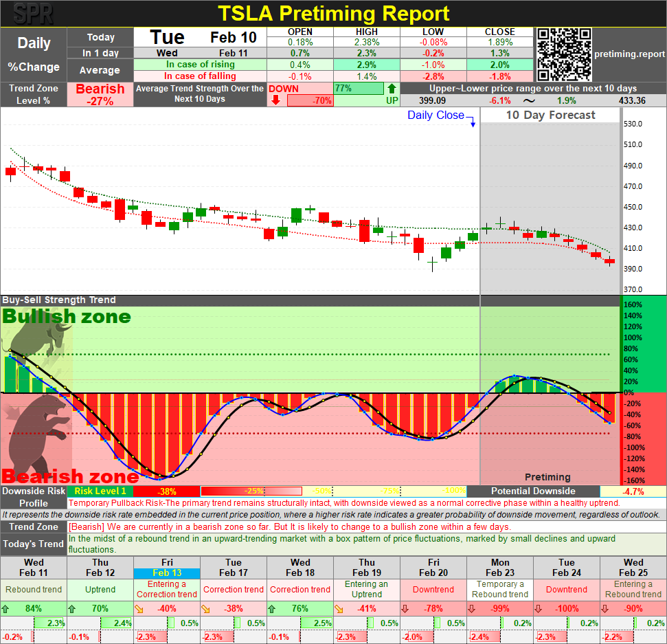Open the pretiming.report link
This screenshot has width=667, height=644.
629,54
